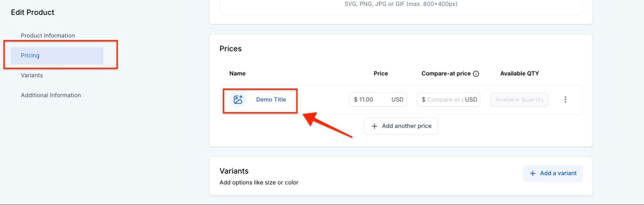Go to Variants in the sidebar
The width and height of the screenshot is (644, 205).
pos(32,75)
